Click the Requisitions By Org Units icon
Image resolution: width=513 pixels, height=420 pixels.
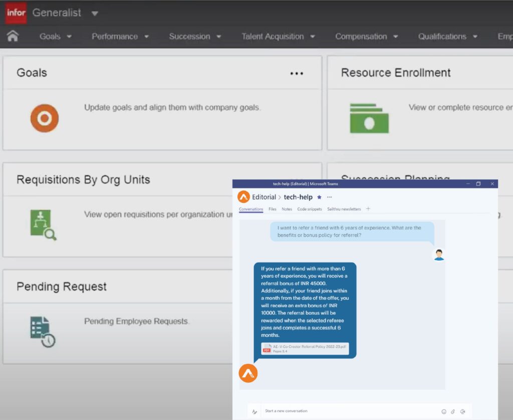(43, 225)
